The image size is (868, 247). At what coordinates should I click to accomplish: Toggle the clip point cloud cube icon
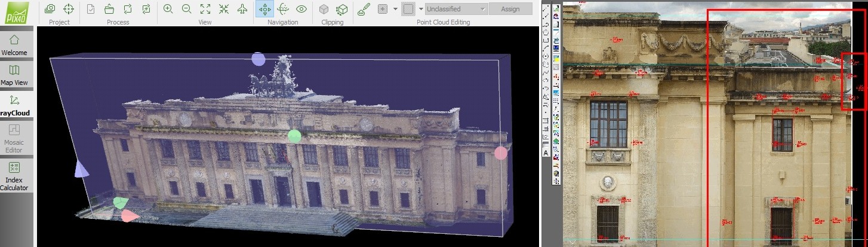pyautogui.click(x=324, y=9)
